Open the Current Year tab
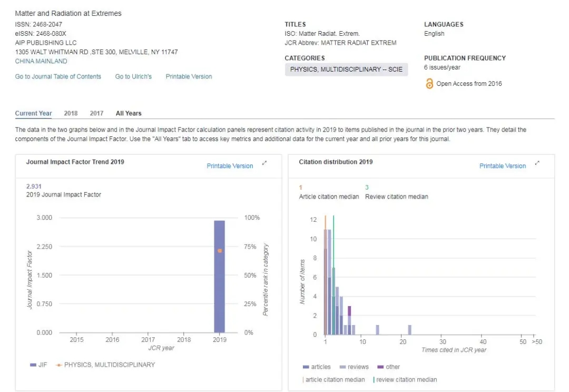Image resolution: width=569 pixels, height=392 pixels. 33,113
